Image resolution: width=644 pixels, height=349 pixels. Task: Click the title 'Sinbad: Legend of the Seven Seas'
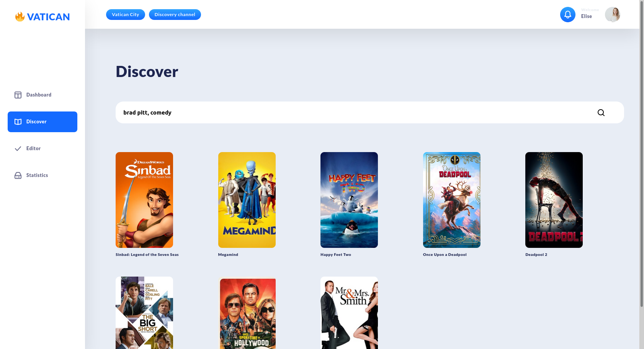147,255
